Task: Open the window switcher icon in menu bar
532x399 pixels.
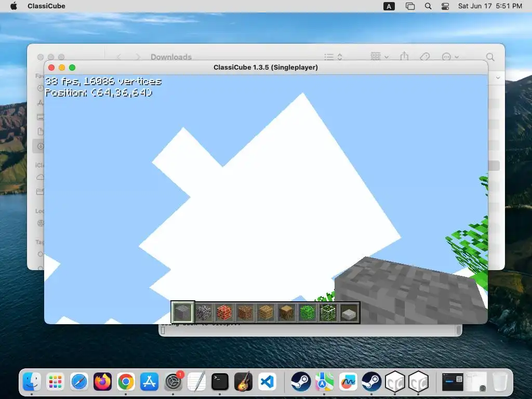Action: [410, 6]
